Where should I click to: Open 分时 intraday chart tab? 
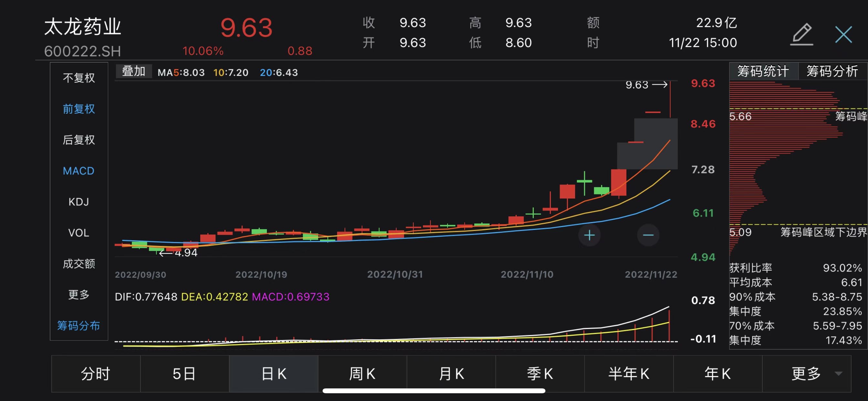[96, 373]
